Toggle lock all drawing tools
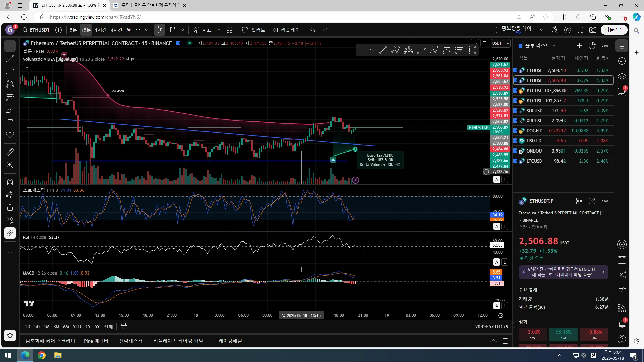The height and width of the screenshot is (362, 644). [x=10, y=207]
